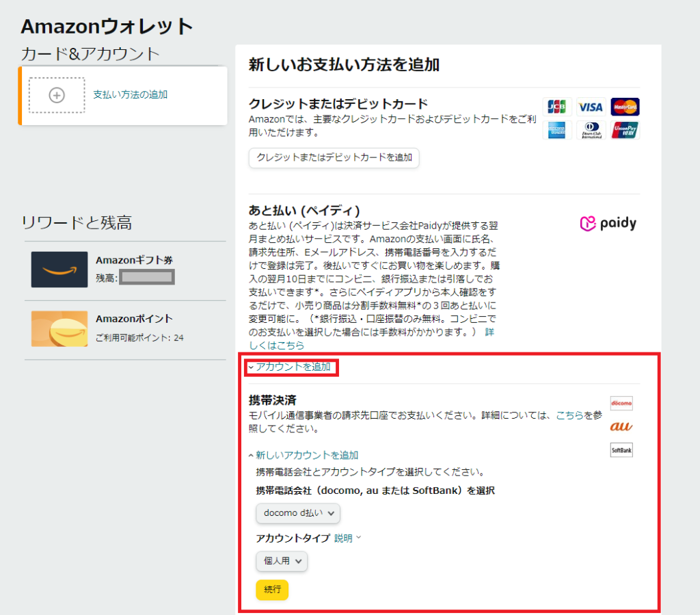The image size is (700, 615).
Task: Click the JCB card logo
Action: 556,107
